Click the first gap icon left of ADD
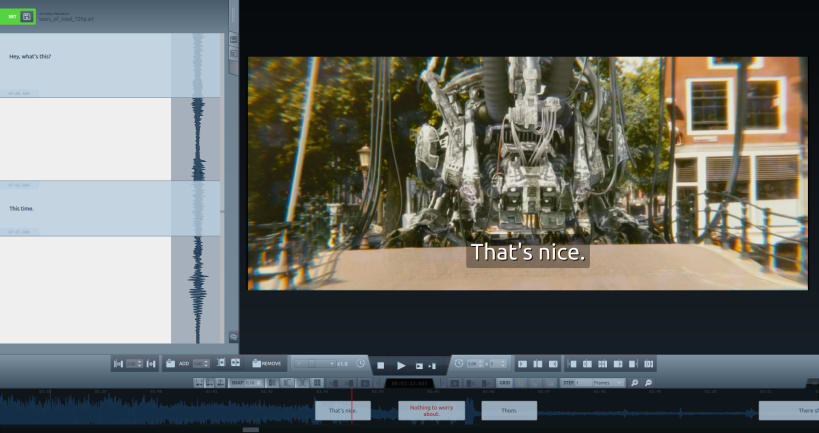Viewport: 819px width, 433px height. coord(119,364)
